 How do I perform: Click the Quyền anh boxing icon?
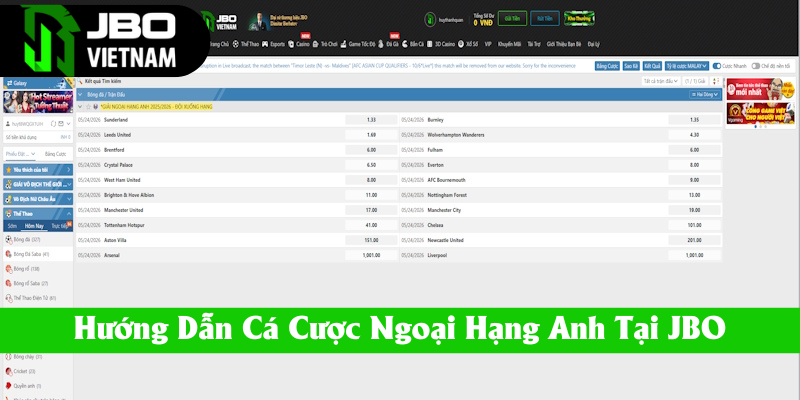tap(9, 386)
